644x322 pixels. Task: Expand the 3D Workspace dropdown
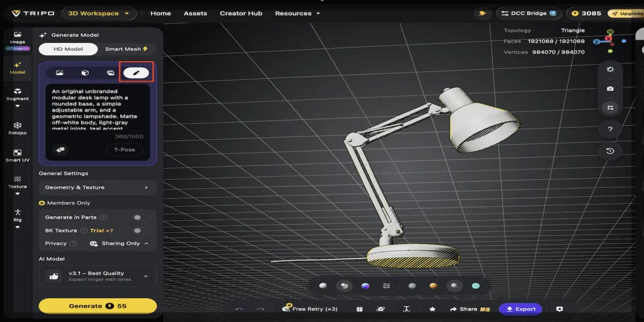coord(99,13)
